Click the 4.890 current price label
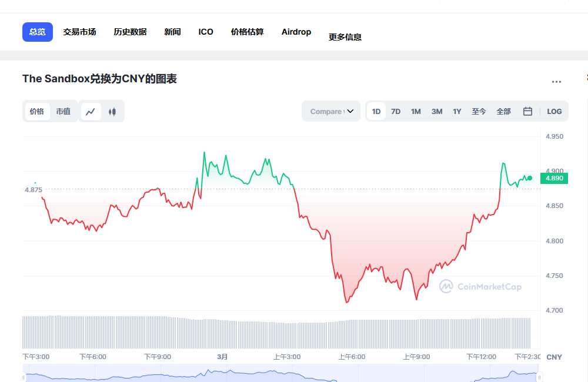The image size is (588, 382). pyautogui.click(x=554, y=179)
